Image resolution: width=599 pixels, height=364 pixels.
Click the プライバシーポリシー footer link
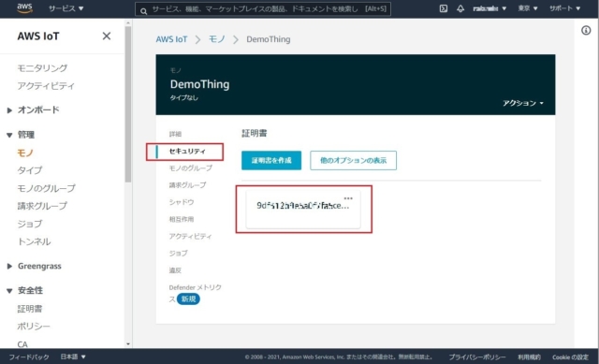point(477,357)
